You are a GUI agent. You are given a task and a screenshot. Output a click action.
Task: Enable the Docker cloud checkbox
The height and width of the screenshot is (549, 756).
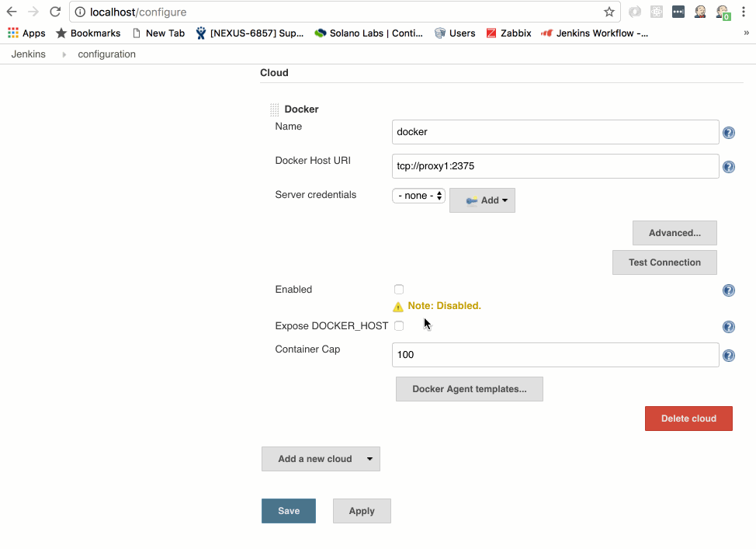click(399, 290)
